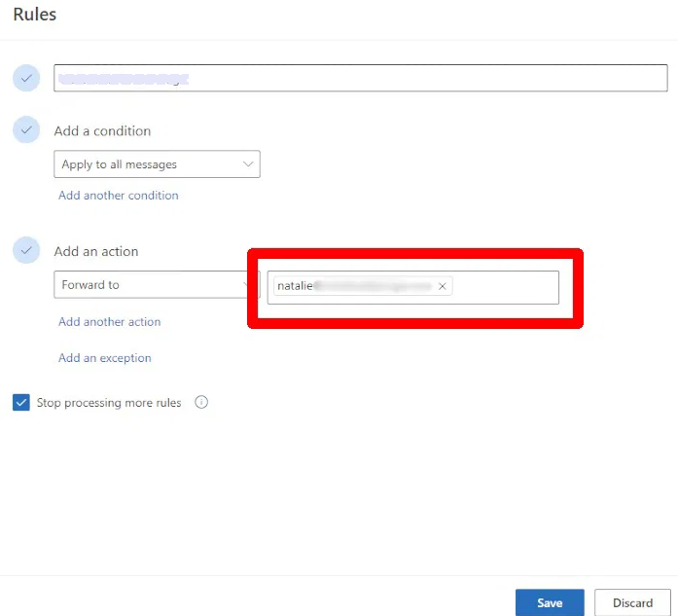Click the checkmark circle beside Add an action
The width and height of the screenshot is (678, 616).
pos(26,250)
